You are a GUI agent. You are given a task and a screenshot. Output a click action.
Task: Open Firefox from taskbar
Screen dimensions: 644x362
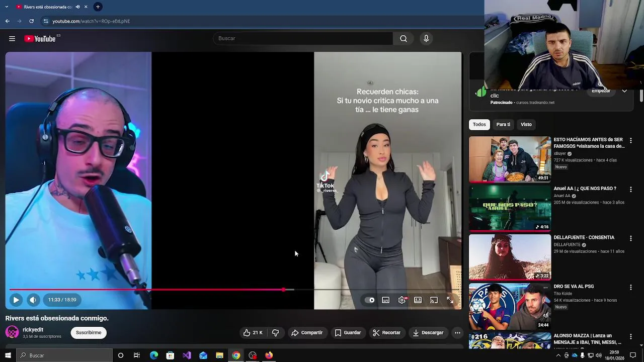coord(269,355)
